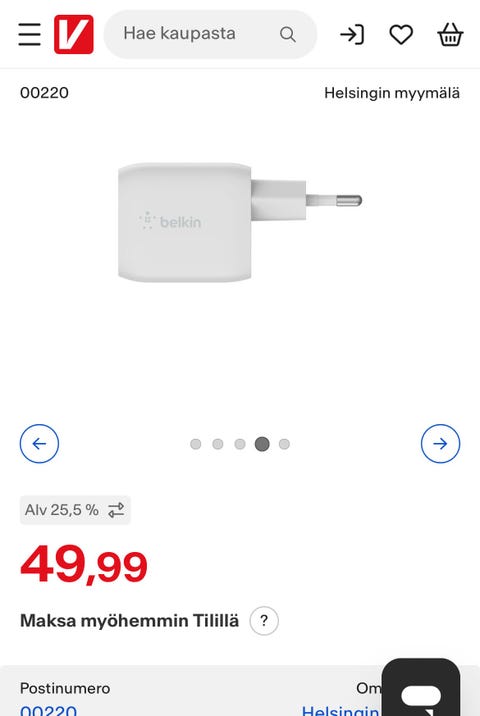Select the third carousel dot

240,444
